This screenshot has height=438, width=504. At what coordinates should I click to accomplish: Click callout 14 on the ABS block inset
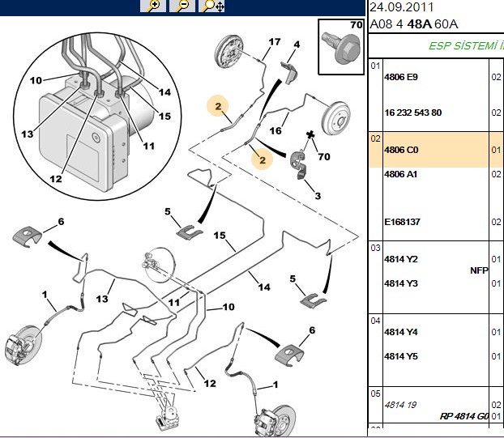[164, 92]
